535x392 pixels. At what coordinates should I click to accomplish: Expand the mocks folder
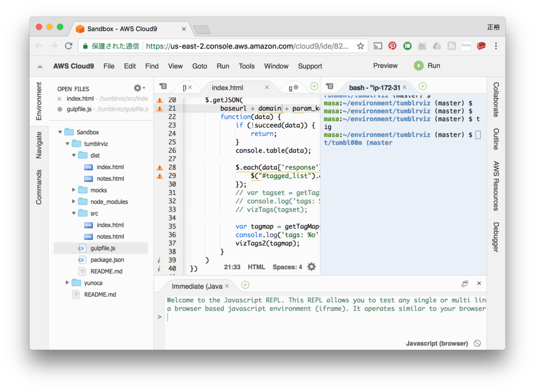(74, 190)
